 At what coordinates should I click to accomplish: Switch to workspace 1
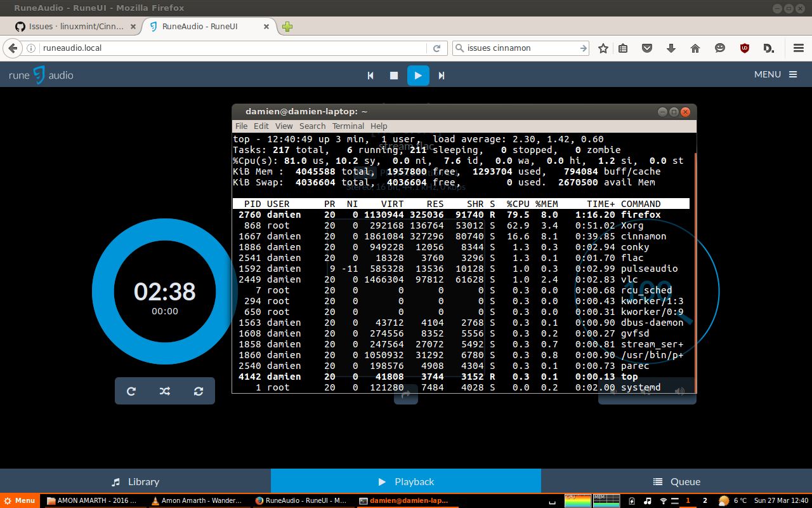pyautogui.click(x=688, y=501)
